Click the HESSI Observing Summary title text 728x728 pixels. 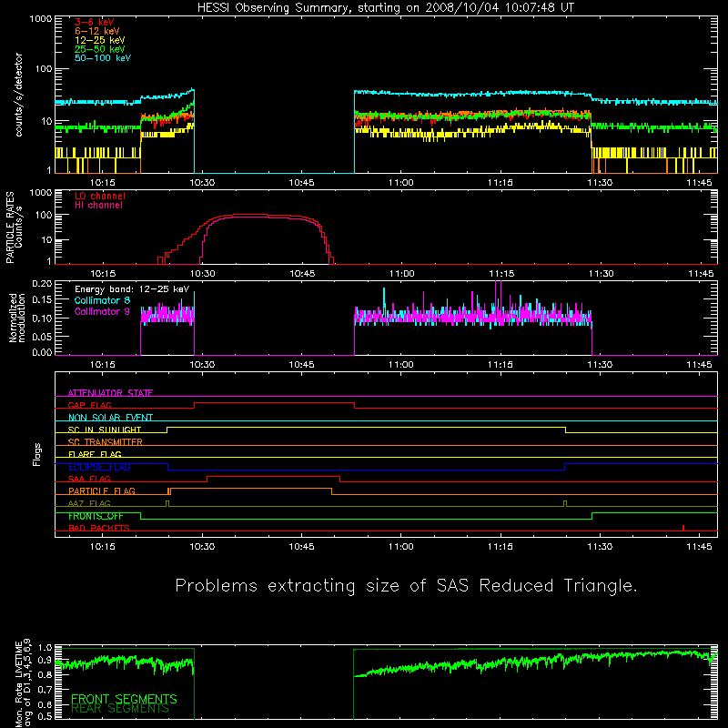385,8
